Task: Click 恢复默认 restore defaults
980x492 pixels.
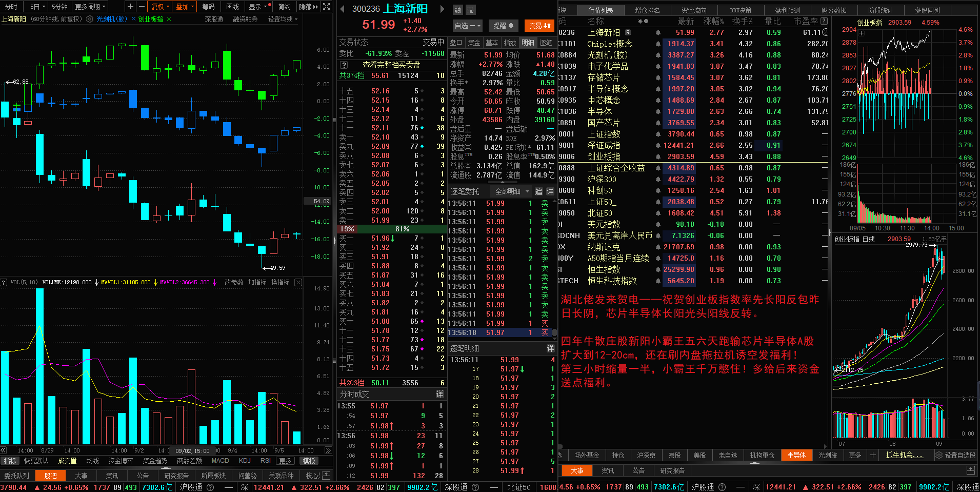Action: click(x=36, y=461)
